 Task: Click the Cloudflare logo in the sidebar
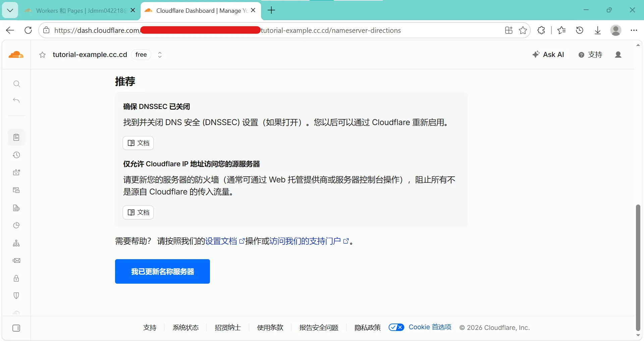pos(16,55)
